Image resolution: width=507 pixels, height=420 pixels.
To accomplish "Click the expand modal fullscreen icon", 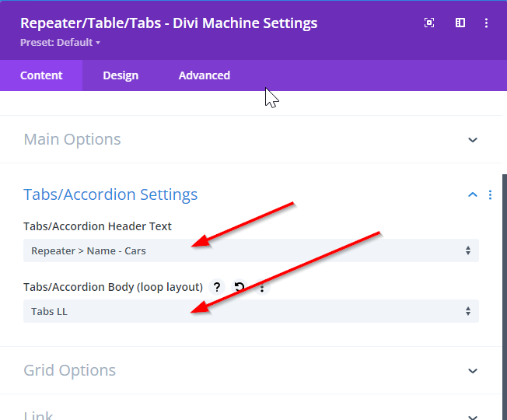I will click(x=429, y=23).
